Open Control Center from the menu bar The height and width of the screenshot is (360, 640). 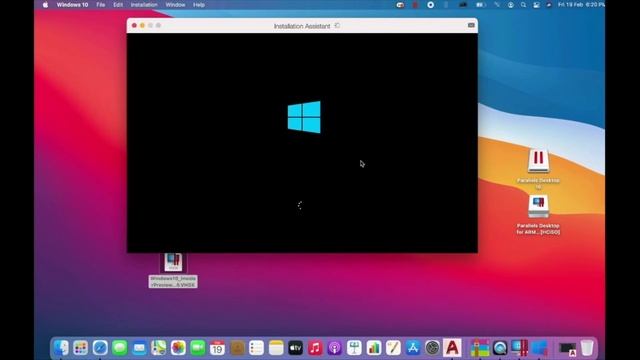(536, 5)
